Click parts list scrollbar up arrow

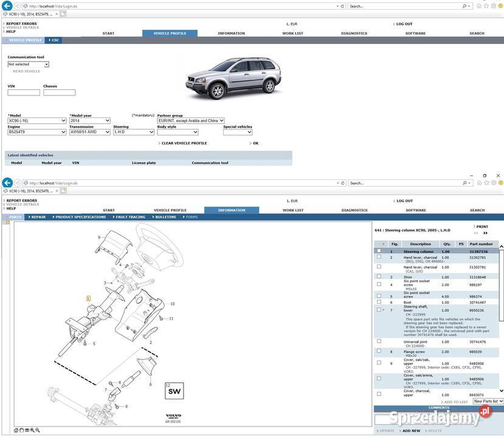click(501, 246)
